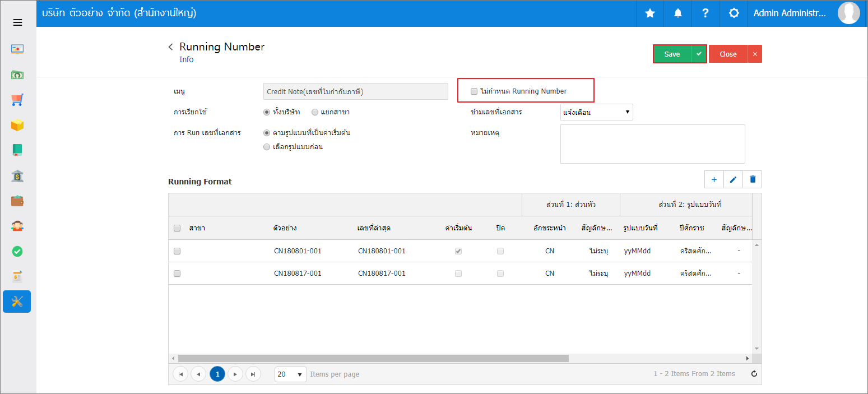
Task: Open the bell notifications
Action: tap(678, 13)
